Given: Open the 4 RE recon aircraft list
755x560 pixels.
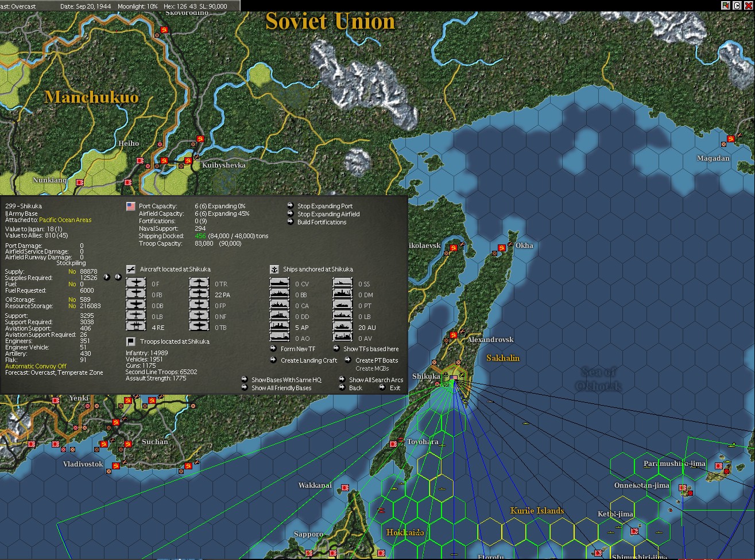Looking at the screenshot, I should 136,327.
